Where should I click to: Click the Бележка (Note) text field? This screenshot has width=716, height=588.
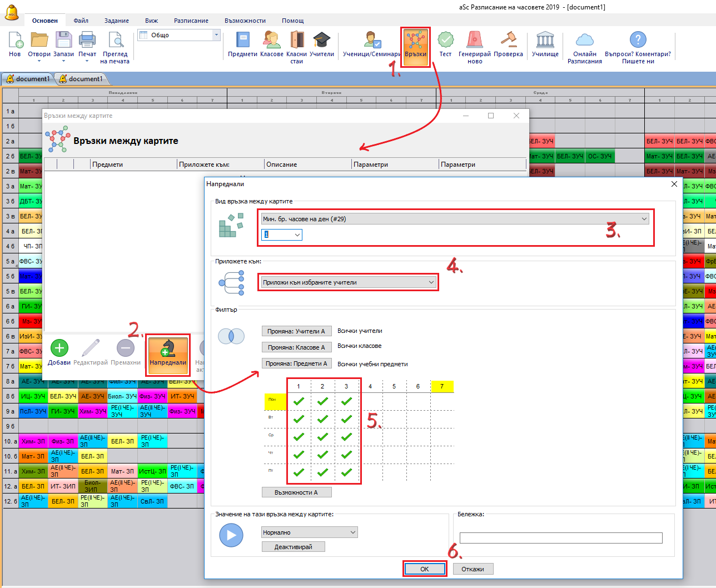[x=560, y=538]
